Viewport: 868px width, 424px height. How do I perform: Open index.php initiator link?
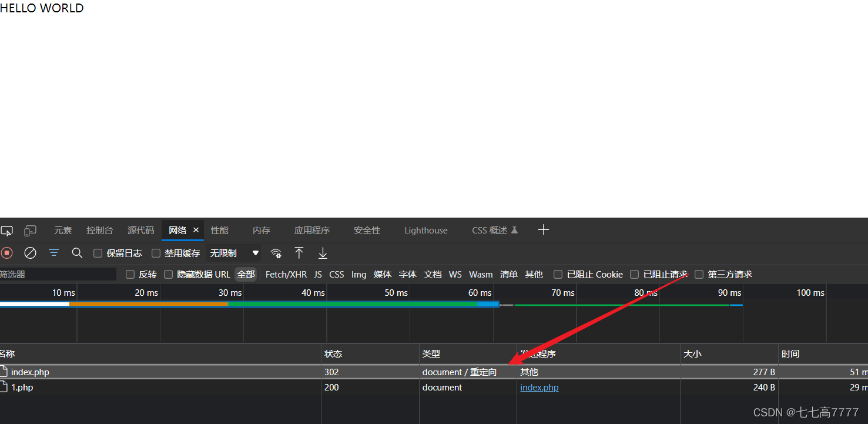pos(539,387)
